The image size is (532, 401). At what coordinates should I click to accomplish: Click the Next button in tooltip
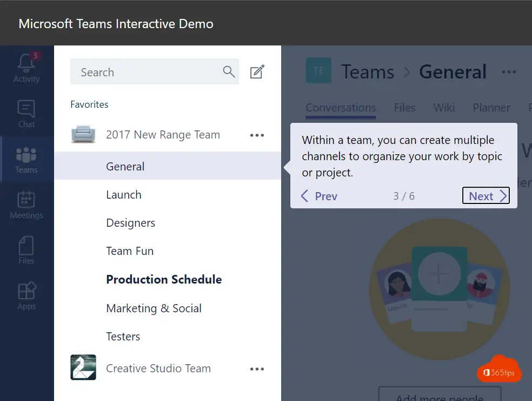tap(486, 195)
